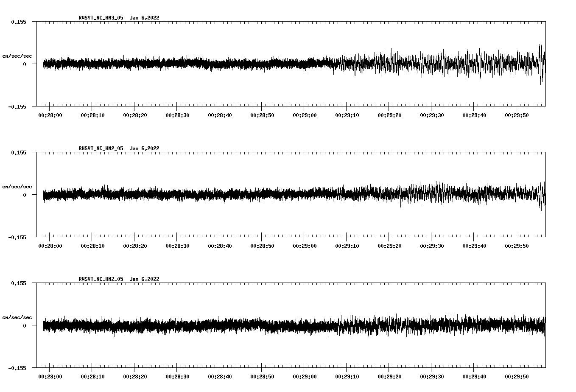
Task: Pick the 00:29:40 tick label below HN2 plot
Action: [x=474, y=246]
